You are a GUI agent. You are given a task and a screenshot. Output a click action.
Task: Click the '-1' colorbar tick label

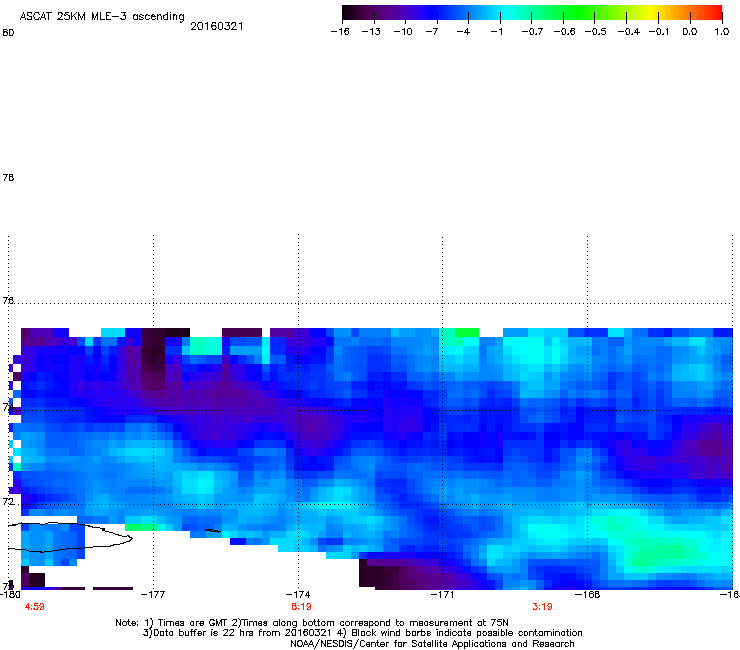pyautogui.click(x=496, y=32)
